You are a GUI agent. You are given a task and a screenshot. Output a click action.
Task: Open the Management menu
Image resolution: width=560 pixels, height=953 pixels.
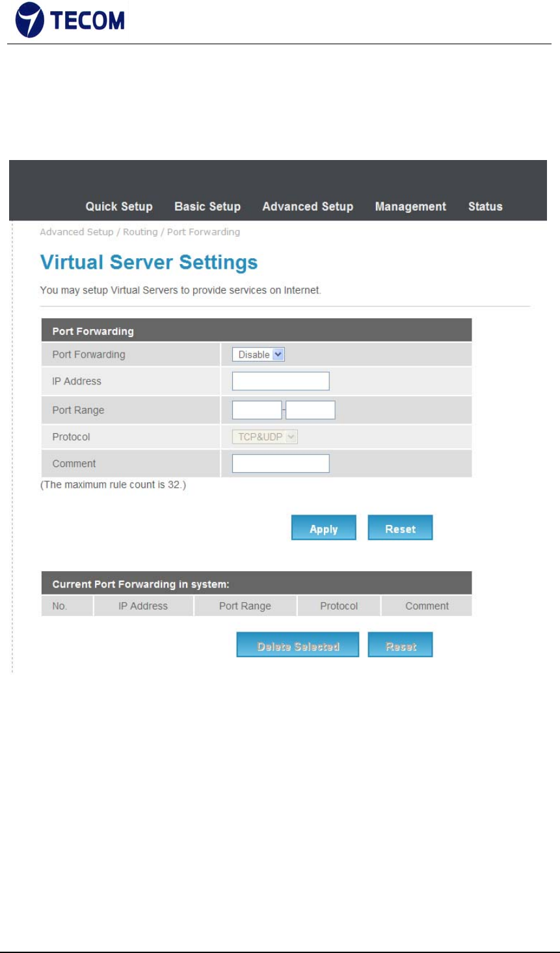(x=410, y=206)
